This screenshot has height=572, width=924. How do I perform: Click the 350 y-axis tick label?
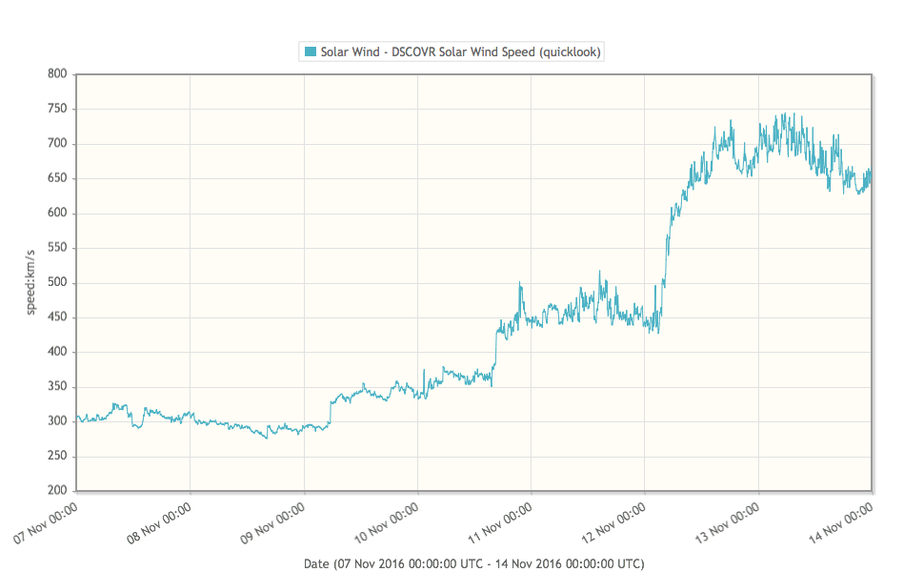click(57, 387)
